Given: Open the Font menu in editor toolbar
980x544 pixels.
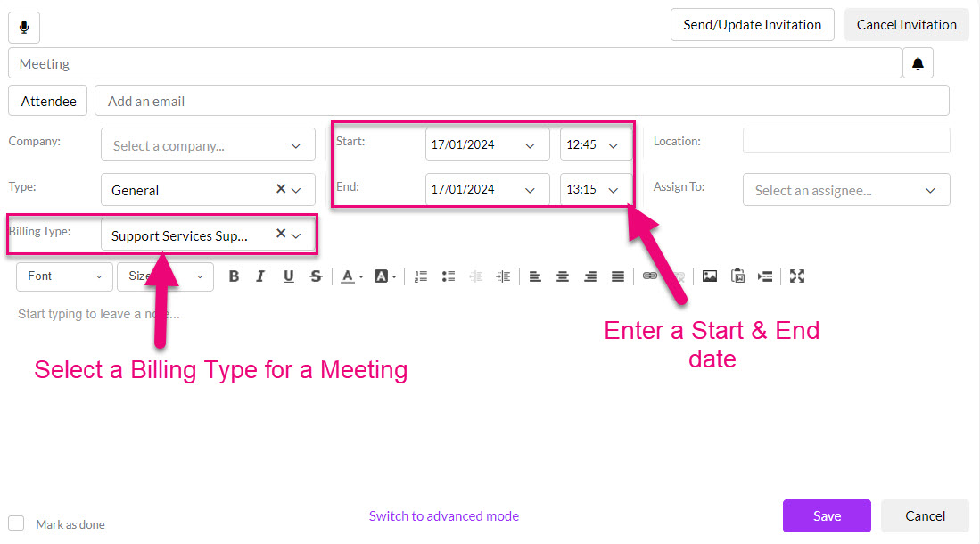Looking at the screenshot, I should 64,276.
